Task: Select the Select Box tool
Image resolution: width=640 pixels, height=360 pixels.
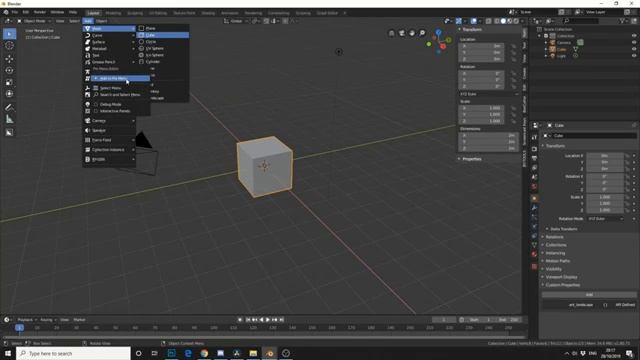Action: [9, 34]
